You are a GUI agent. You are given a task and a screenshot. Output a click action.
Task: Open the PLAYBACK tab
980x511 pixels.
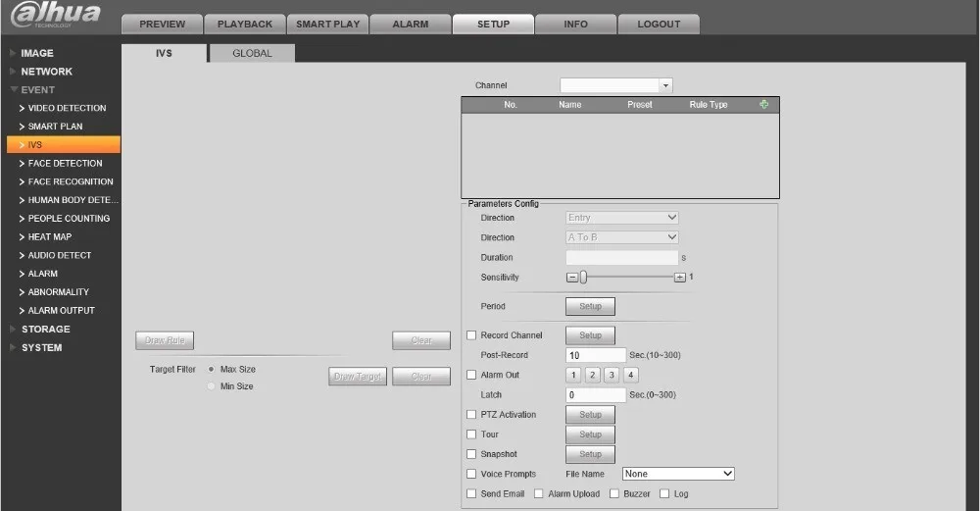pyautogui.click(x=245, y=25)
